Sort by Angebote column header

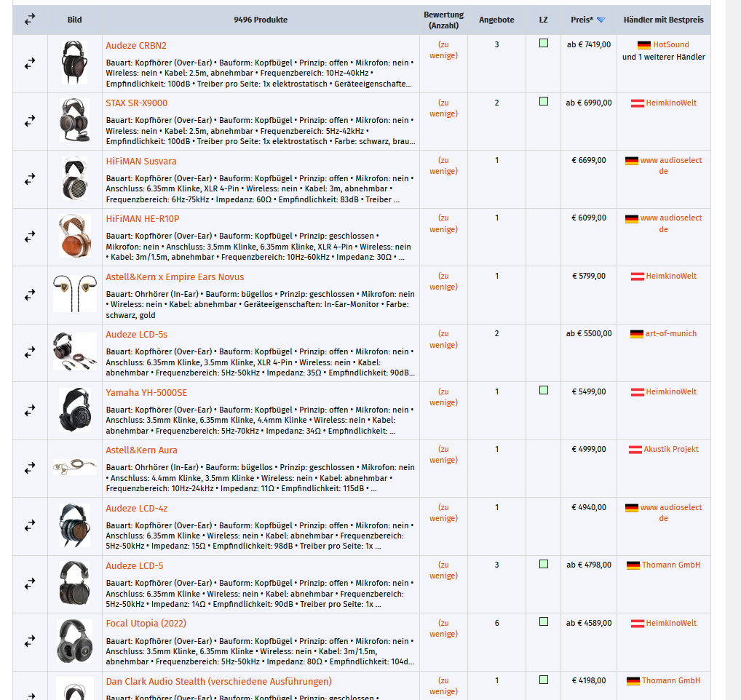click(x=496, y=20)
